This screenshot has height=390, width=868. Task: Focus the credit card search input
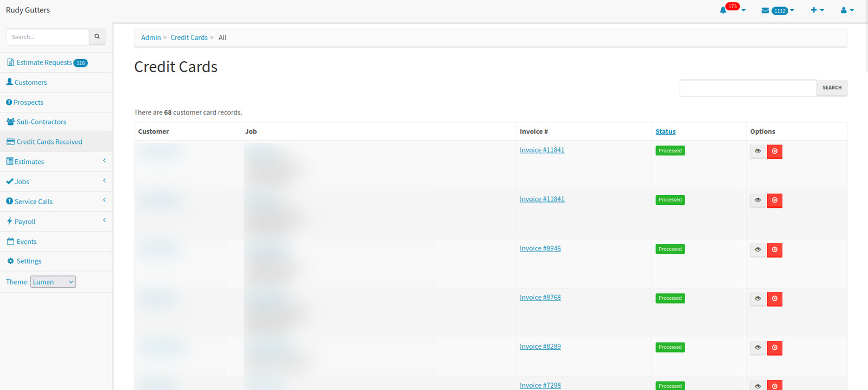[x=748, y=88]
